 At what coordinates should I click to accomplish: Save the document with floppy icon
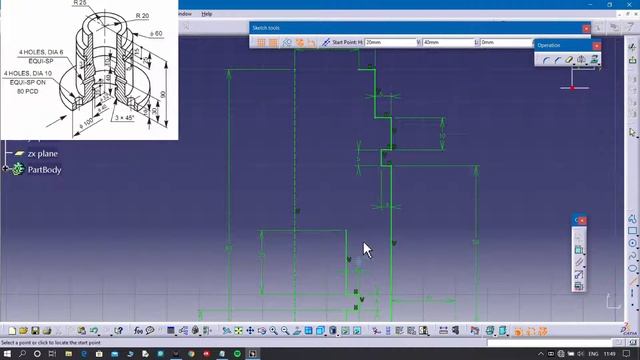[35, 331]
